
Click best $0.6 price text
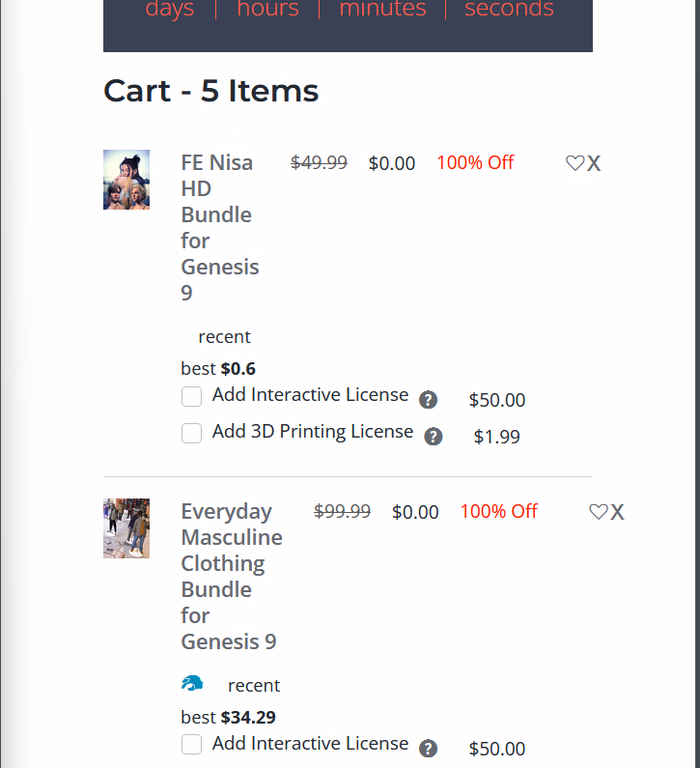218,368
